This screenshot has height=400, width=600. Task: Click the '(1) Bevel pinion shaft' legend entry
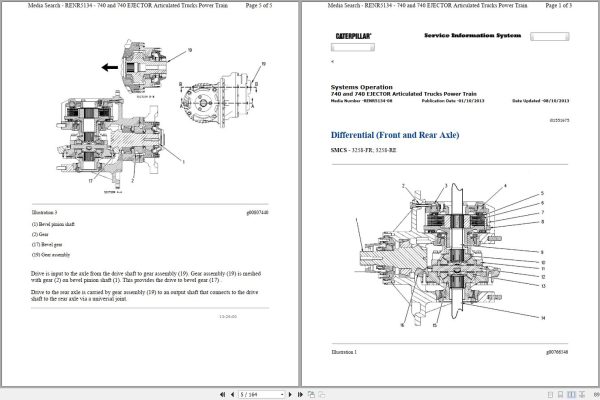pyautogui.click(x=53, y=224)
